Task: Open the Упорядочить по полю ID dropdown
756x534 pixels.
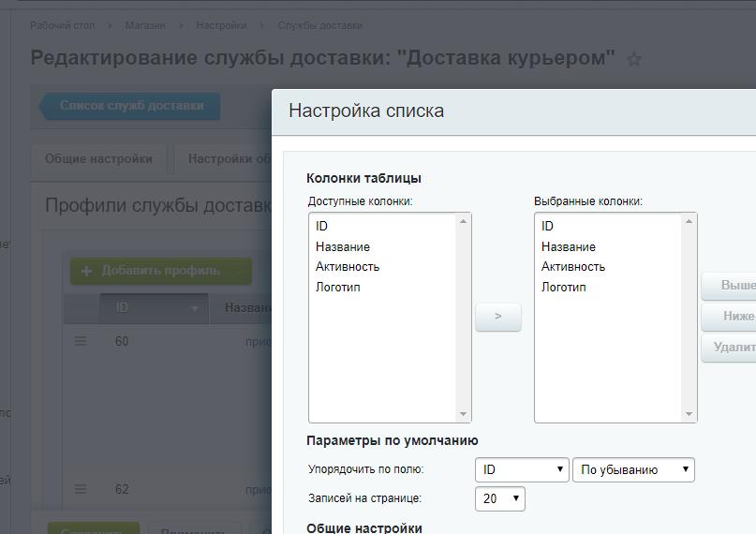Action: pyautogui.click(x=522, y=470)
